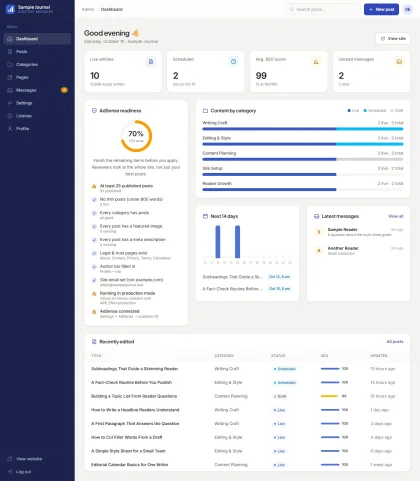
Task: Click the Admin breadcrumb in the top bar
Action: 88,9
